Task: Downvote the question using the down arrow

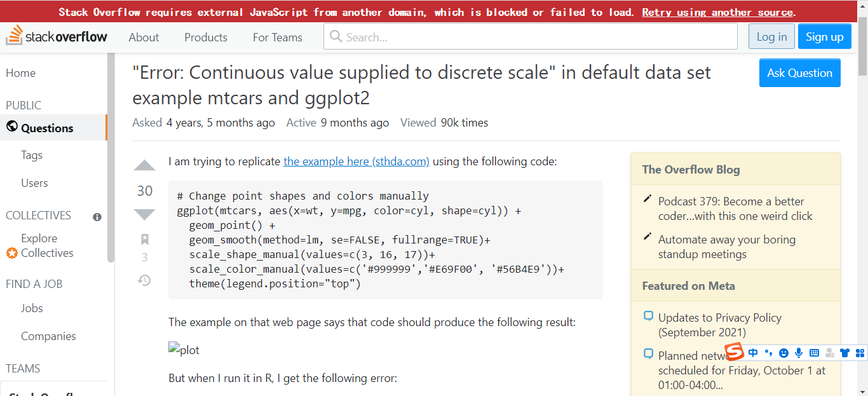Action: pos(144,214)
